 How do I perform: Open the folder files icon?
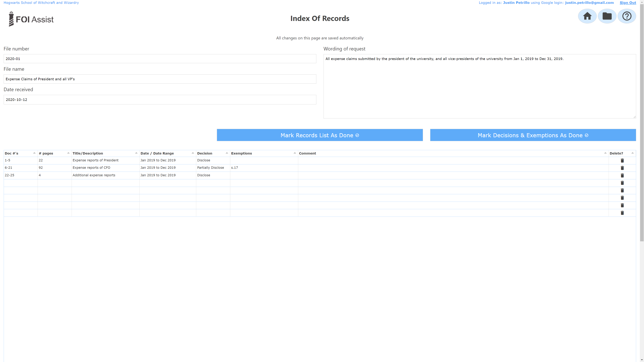[x=607, y=16]
